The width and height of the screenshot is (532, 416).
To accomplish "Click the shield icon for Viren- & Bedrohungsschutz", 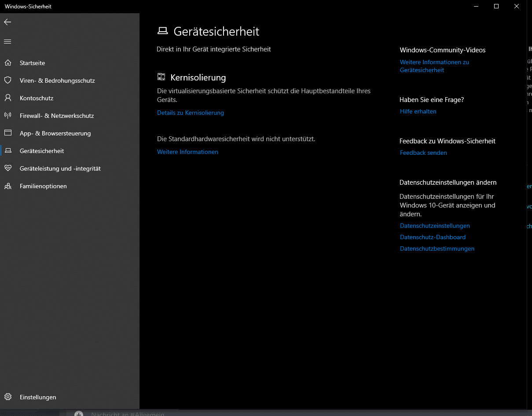I will pyautogui.click(x=7, y=80).
